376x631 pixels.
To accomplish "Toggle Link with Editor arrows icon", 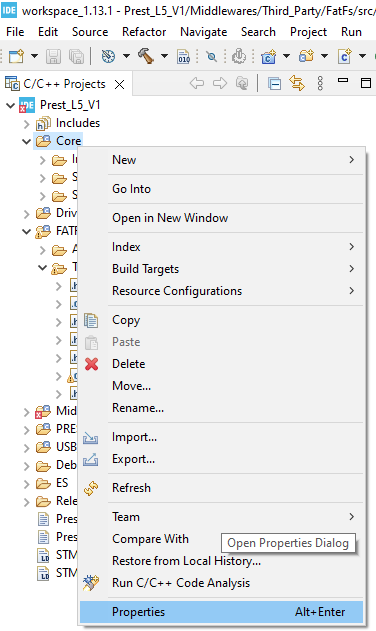I will 297,84.
